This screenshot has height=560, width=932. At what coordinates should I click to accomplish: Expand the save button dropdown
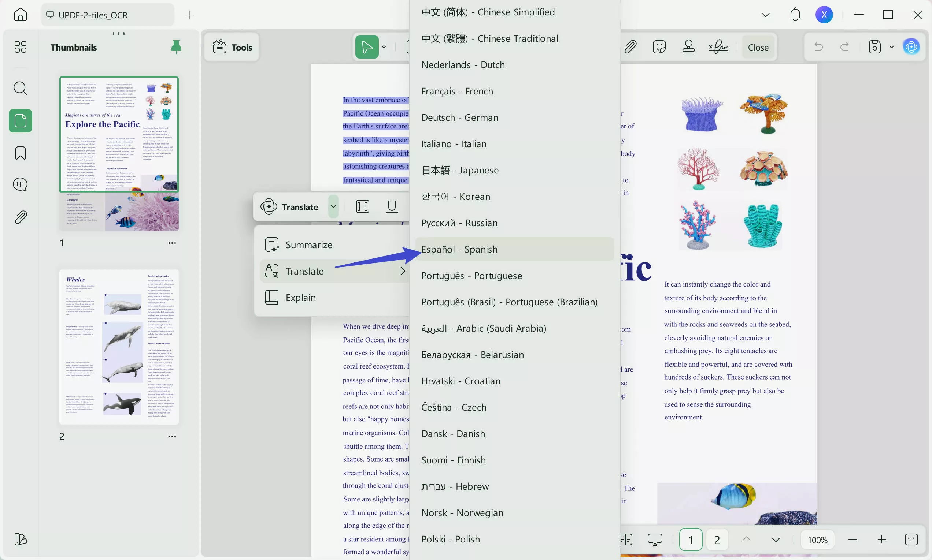pyautogui.click(x=892, y=46)
